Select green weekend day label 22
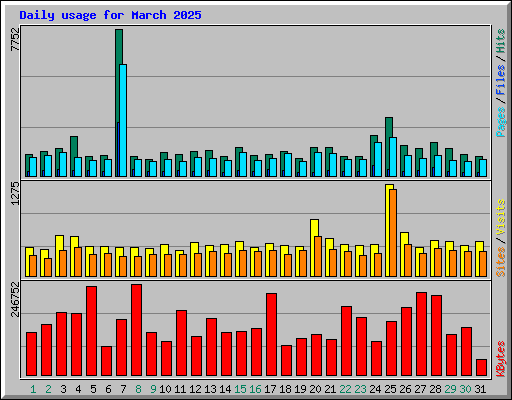The height and width of the screenshot is (400, 512). click(x=345, y=389)
